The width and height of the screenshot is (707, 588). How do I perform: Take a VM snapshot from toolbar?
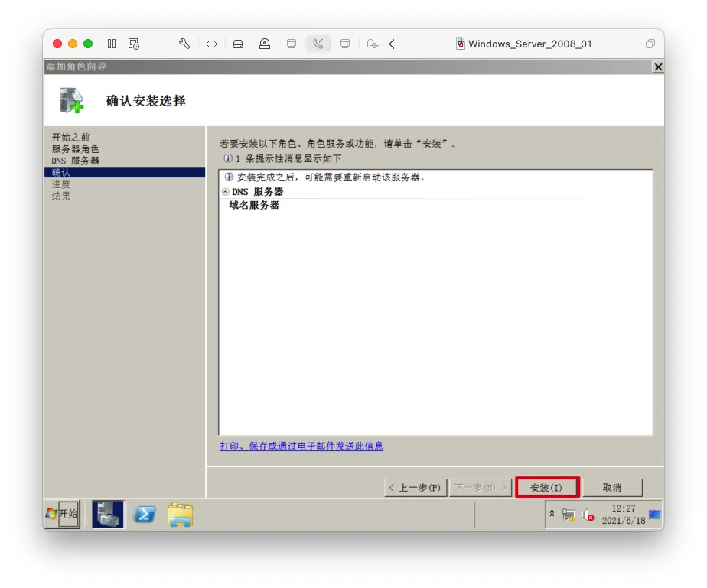click(133, 44)
